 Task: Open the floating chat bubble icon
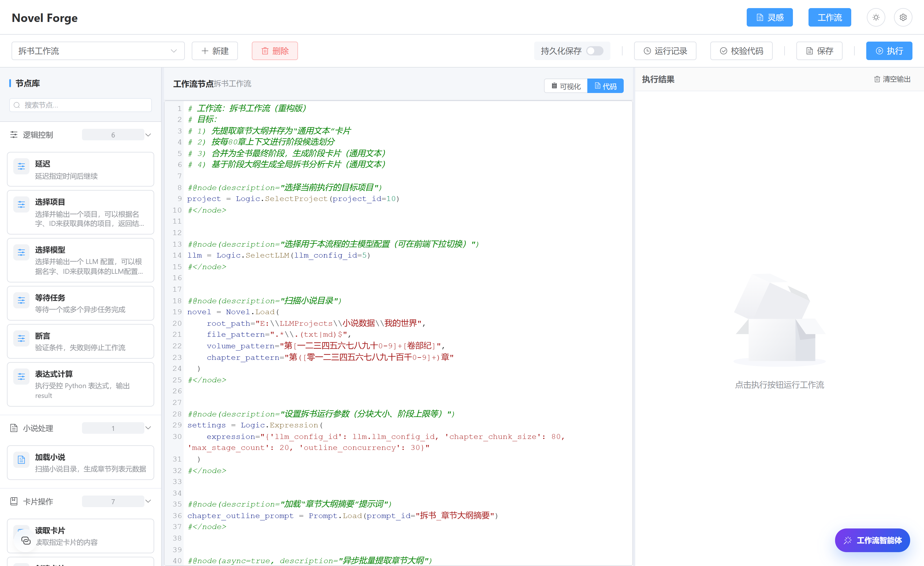pyautogui.click(x=26, y=540)
